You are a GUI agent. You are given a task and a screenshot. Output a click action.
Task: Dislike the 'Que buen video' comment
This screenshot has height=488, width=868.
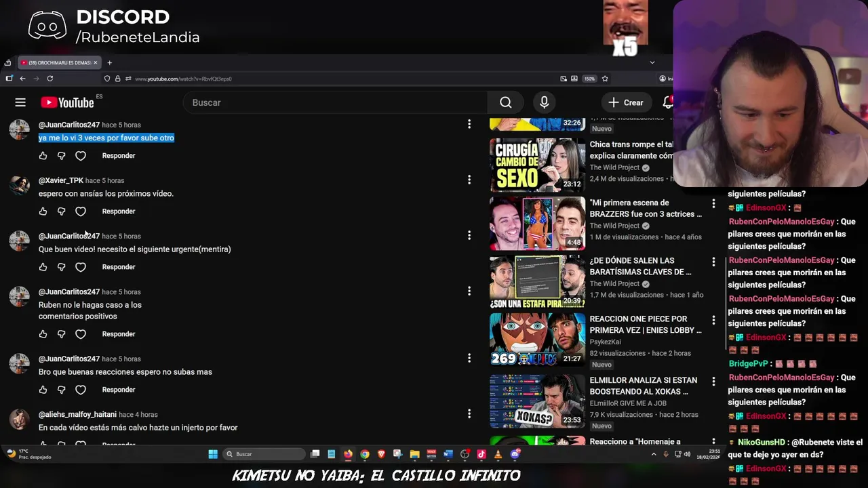[x=61, y=267]
